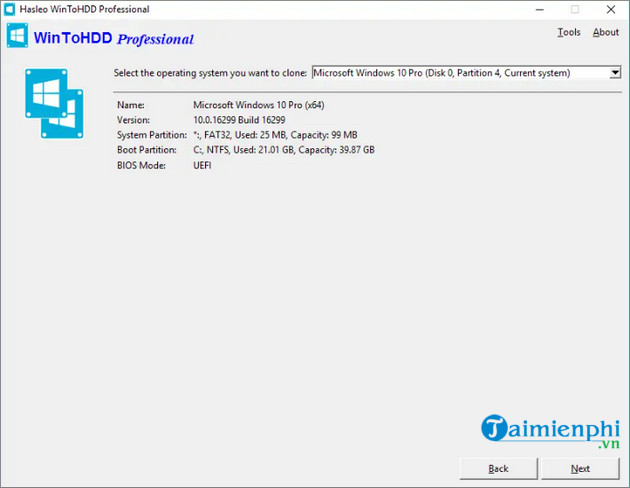Image resolution: width=630 pixels, height=488 pixels.
Task: Click the NTFS boot partition details
Action: [284, 150]
